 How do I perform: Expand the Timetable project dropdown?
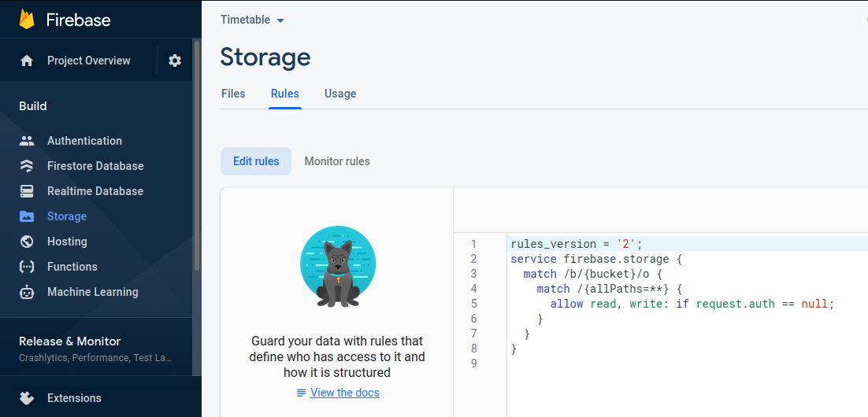point(252,20)
